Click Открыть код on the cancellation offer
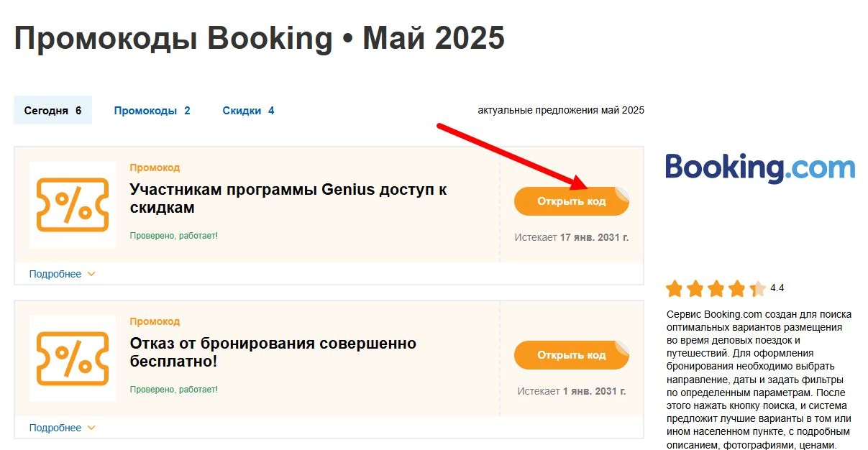 [x=571, y=354]
